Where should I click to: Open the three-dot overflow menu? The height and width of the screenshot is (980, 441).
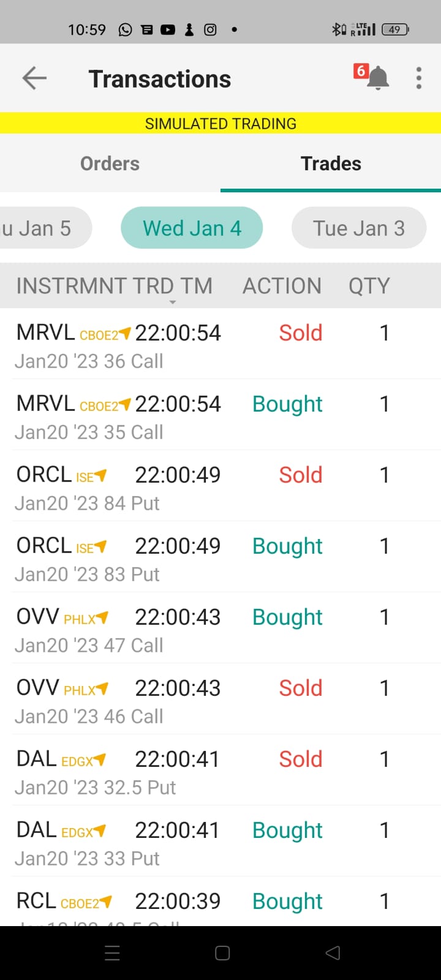(419, 78)
